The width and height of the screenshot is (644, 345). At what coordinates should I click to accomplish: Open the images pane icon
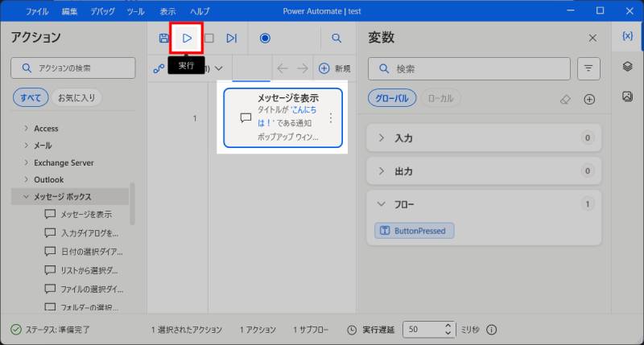coord(627,97)
